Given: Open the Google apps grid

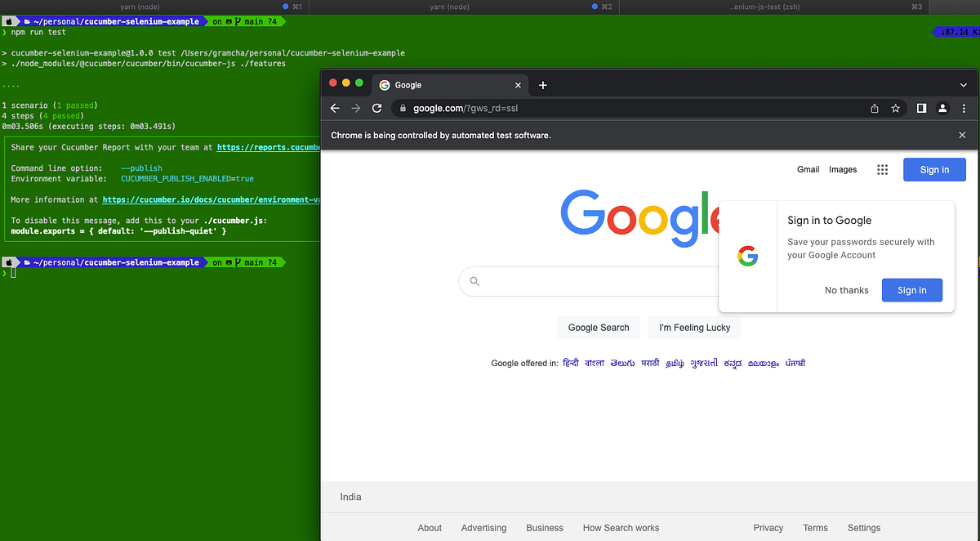Looking at the screenshot, I should tap(882, 169).
